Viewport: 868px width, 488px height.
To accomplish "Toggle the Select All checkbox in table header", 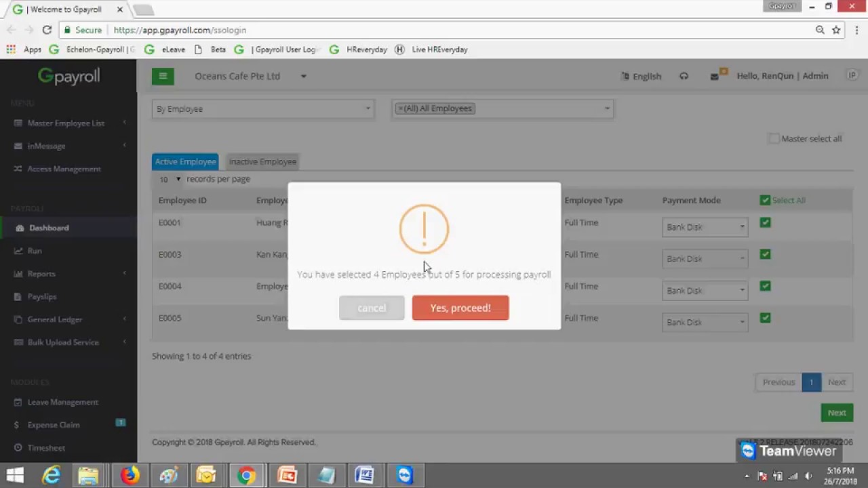I will (x=765, y=200).
